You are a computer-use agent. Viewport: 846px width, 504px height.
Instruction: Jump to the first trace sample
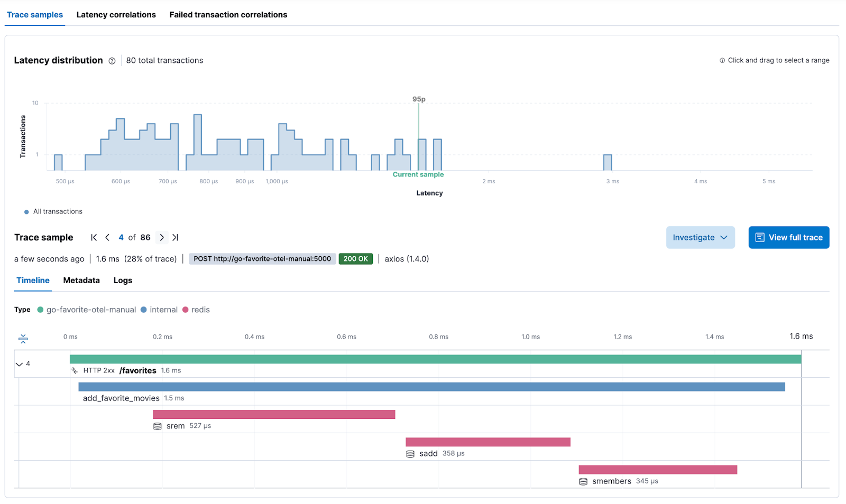94,238
